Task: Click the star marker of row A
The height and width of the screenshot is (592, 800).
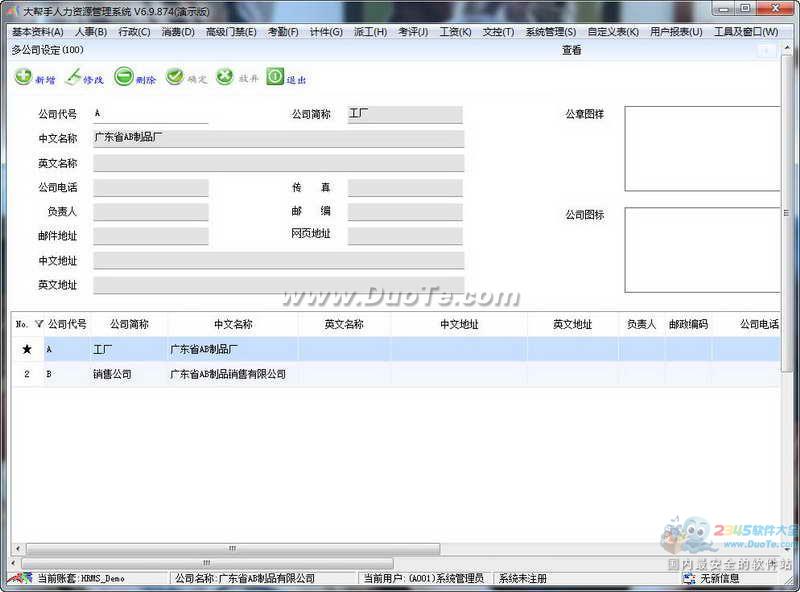Action: pos(27,349)
